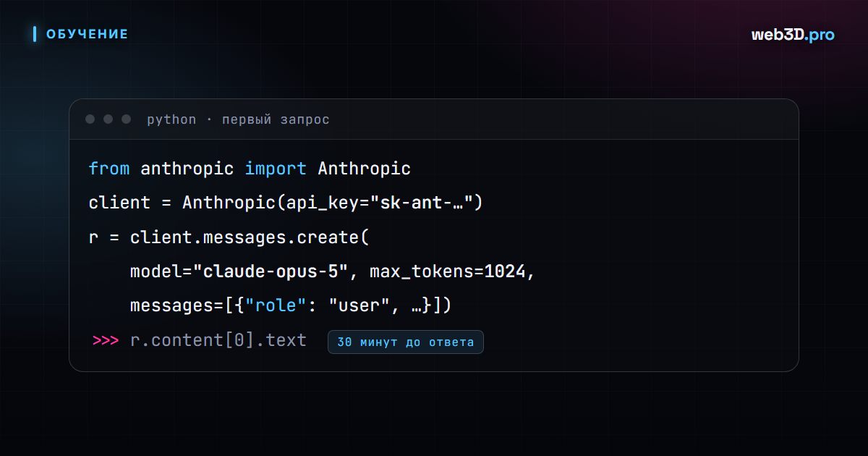Click the 'r.content[0].text' expression
The height and width of the screenshot is (456, 868).
tap(218, 340)
